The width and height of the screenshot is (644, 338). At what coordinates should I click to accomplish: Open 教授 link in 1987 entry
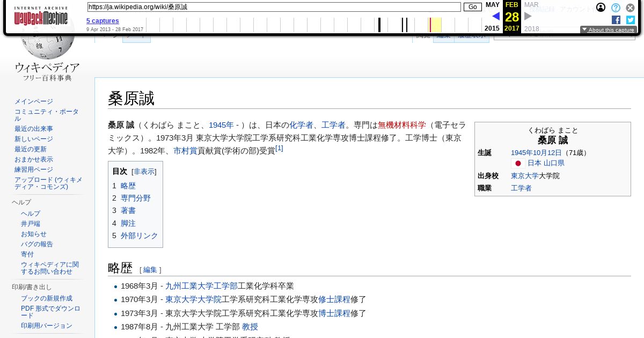pos(250,327)
